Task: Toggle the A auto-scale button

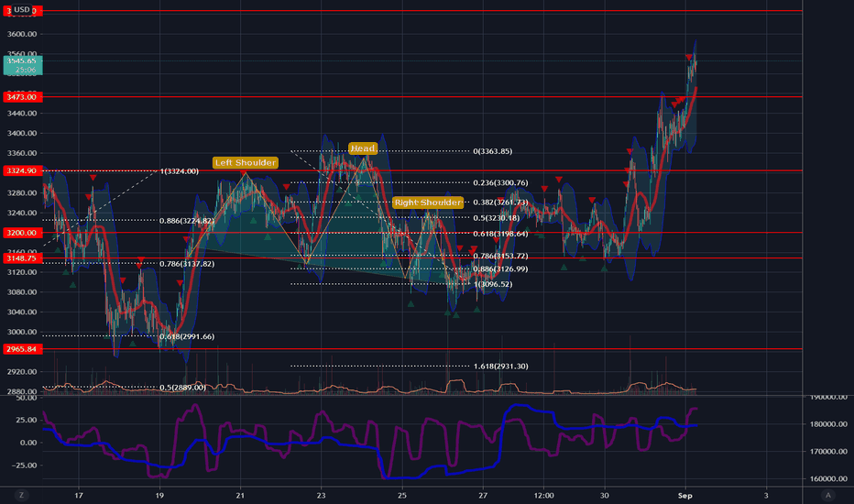Action: pos(827,495)
